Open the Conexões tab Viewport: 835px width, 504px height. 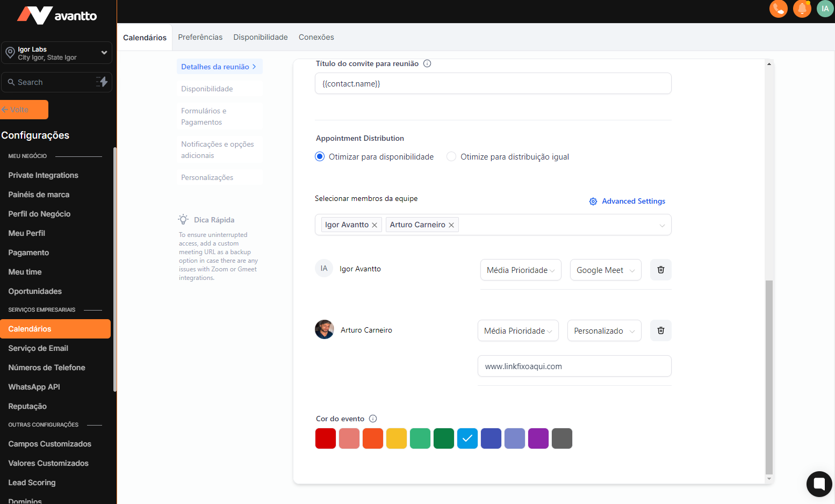tap(316, 37)
